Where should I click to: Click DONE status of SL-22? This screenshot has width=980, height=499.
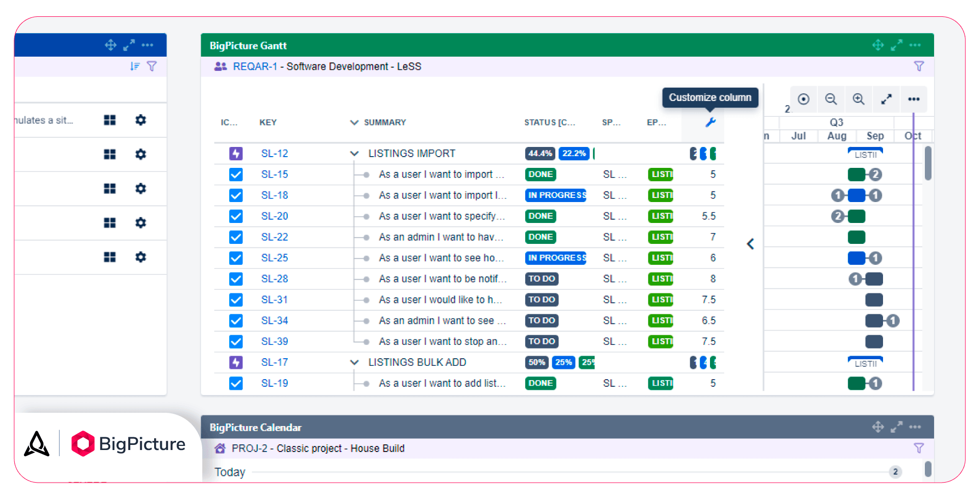[541, 237]
